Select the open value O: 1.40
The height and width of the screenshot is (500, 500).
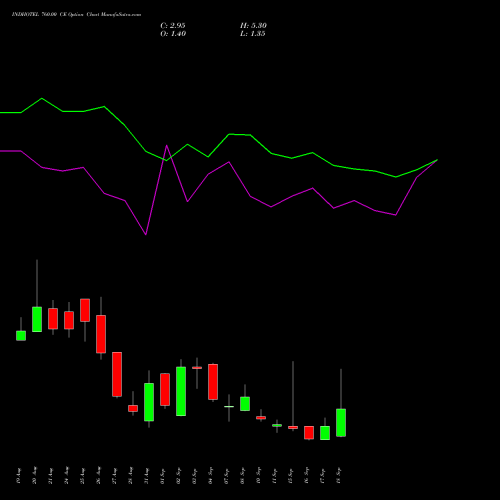point(173,34)
